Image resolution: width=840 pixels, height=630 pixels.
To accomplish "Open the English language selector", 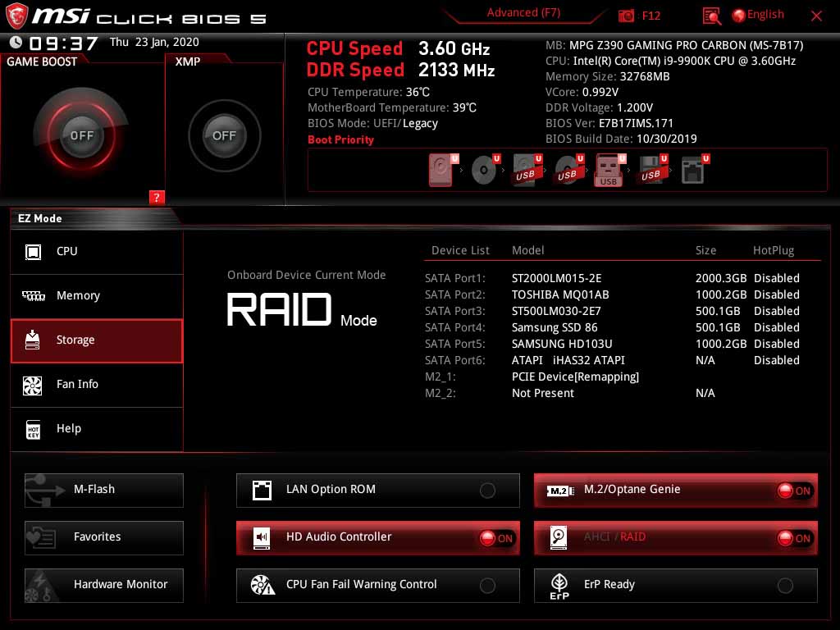I will click(x=756, y=14).
